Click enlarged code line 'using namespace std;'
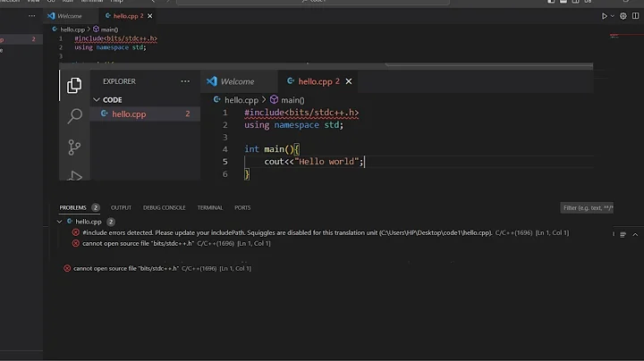The width and height of the screenshot is (644, 361). point(293,125)
